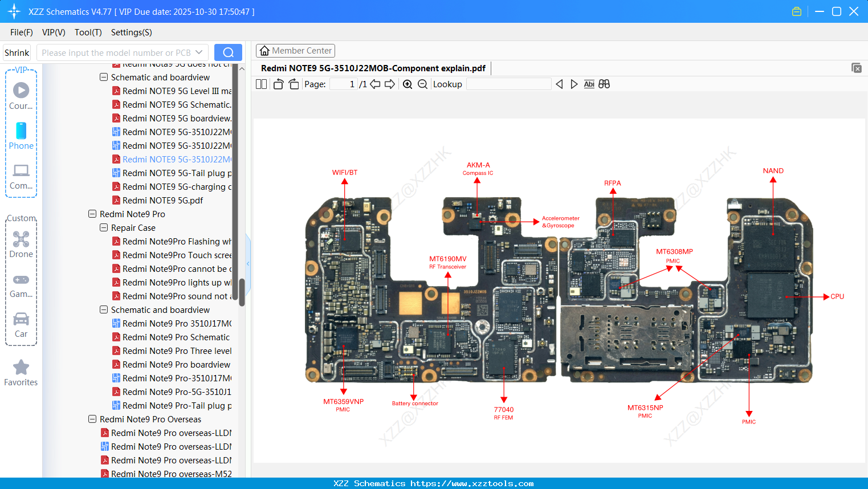Find next lookup match triangle
The image size is (868, 489).
(574, 84)
